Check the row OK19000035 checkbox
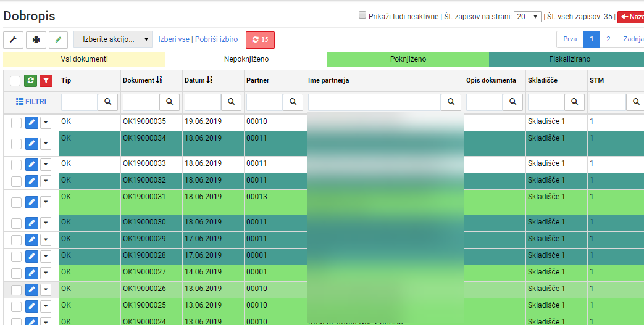Screen dimensions: 644x325 (x=16, y=123)
